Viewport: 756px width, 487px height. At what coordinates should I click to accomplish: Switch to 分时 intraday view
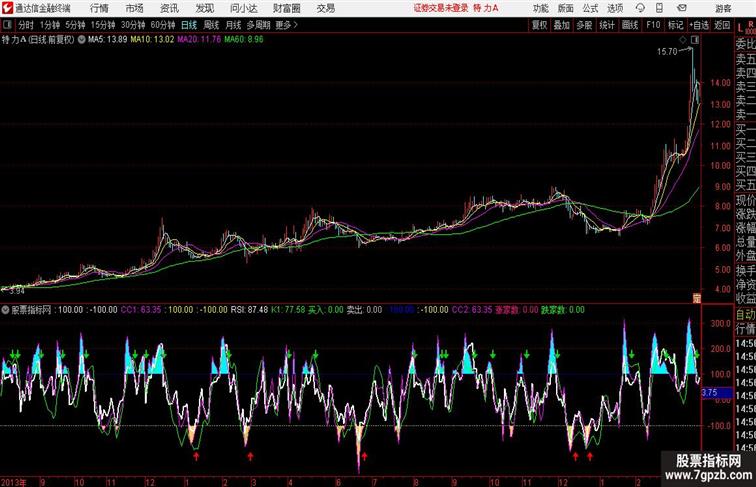[x=26, y=25]
